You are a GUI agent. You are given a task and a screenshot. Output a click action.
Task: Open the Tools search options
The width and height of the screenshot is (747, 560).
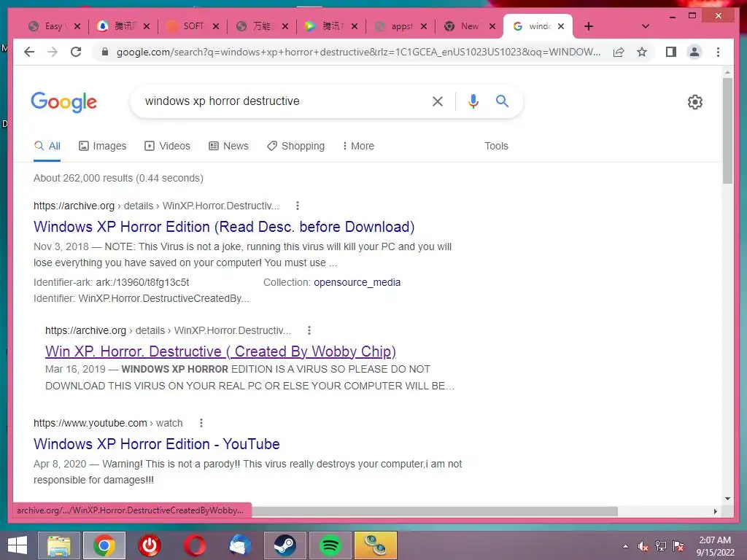(x=496, y=146)
